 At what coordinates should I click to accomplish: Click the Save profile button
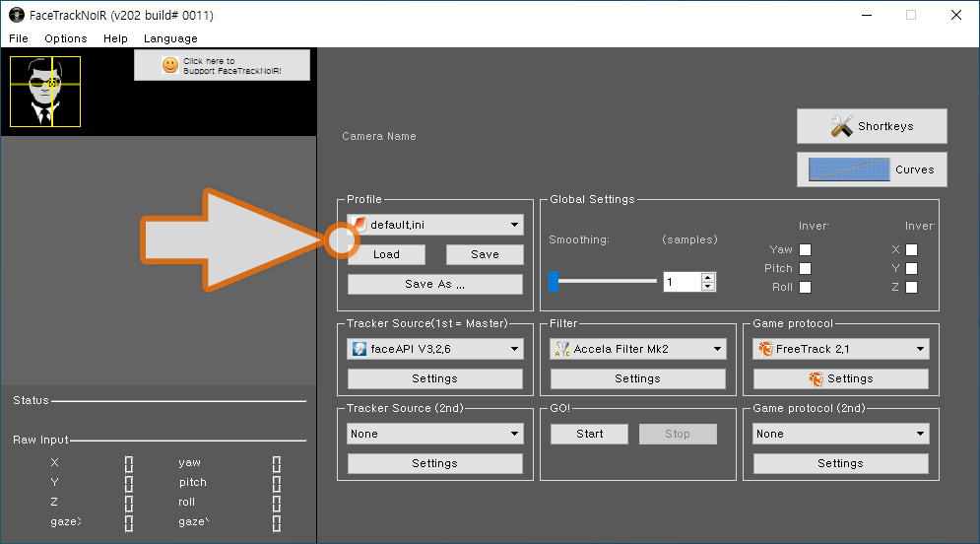coord(485,254)
